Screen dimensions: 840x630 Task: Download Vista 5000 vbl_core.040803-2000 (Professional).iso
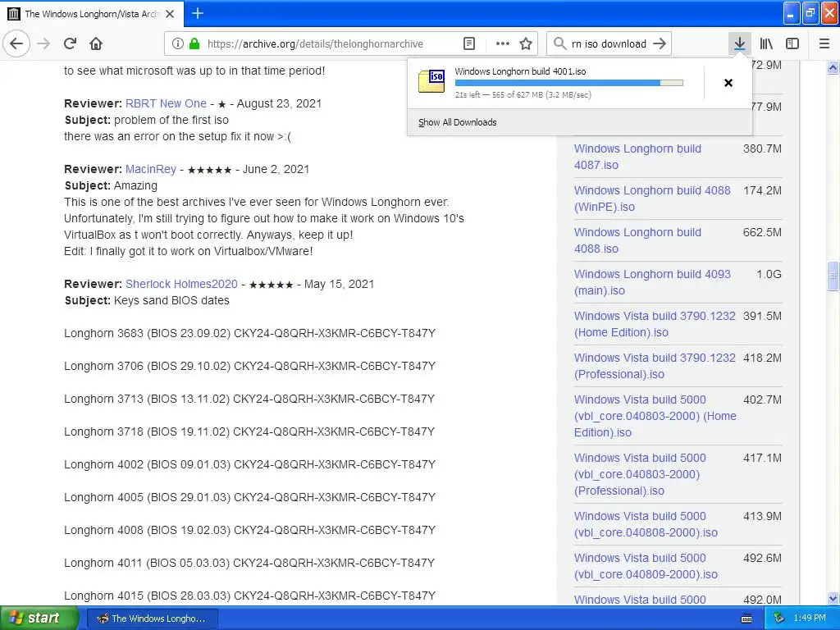[x=640, y=474]
